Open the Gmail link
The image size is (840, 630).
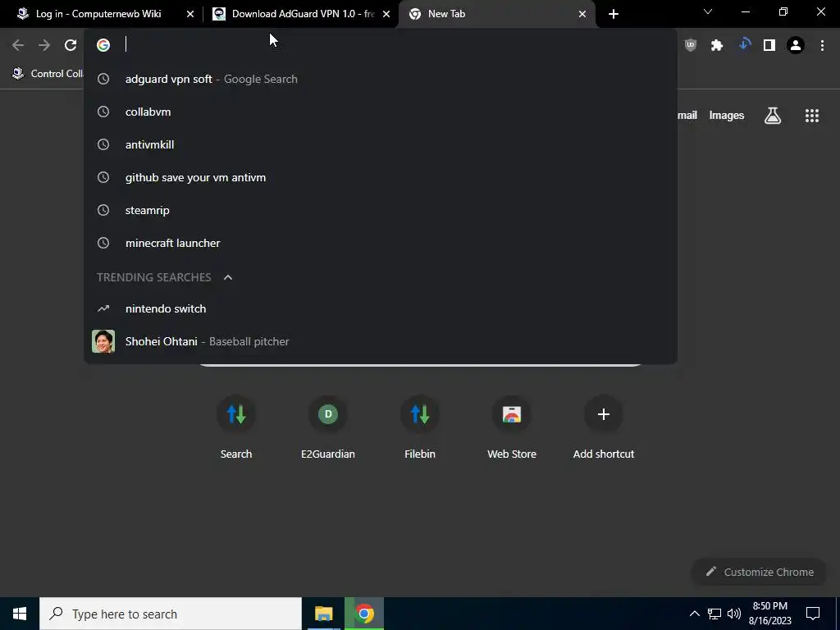(687, 115)
